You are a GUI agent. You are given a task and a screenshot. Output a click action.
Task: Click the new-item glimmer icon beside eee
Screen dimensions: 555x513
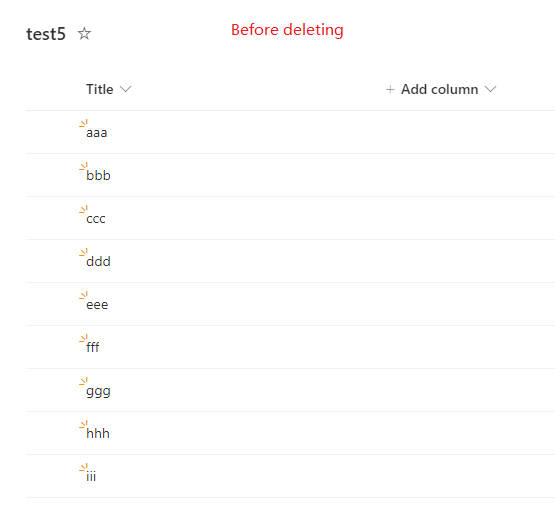83,295
